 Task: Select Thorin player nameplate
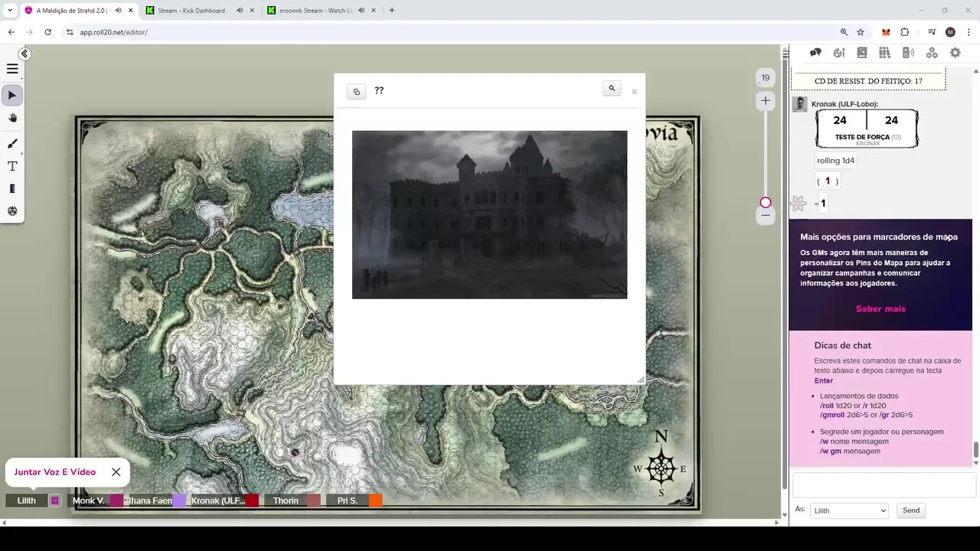pyautogui.click(x=286, y=500)
